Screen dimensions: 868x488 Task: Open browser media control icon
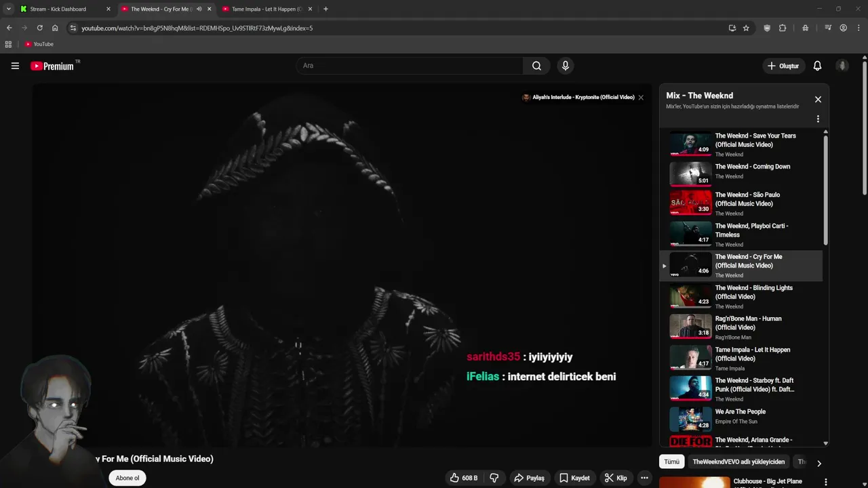pyautogui.click(x=828, y=28)
